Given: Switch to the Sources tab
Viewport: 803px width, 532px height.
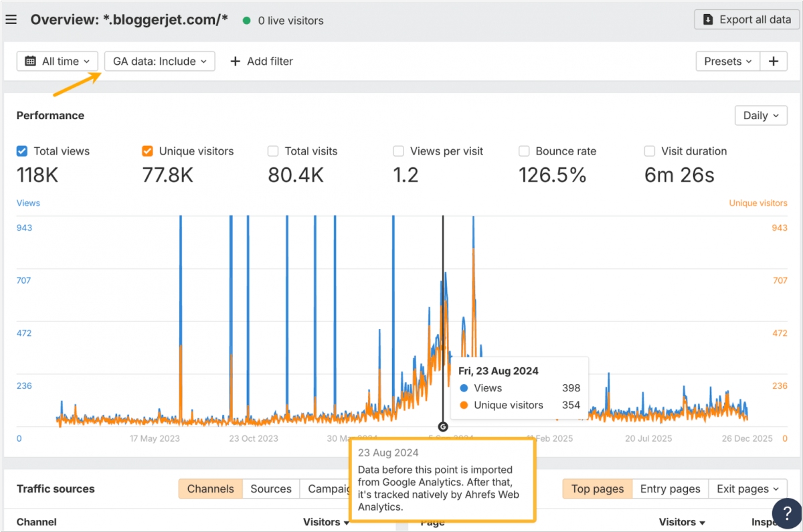Looking at the screenshot, I should [x=271, y=489].
